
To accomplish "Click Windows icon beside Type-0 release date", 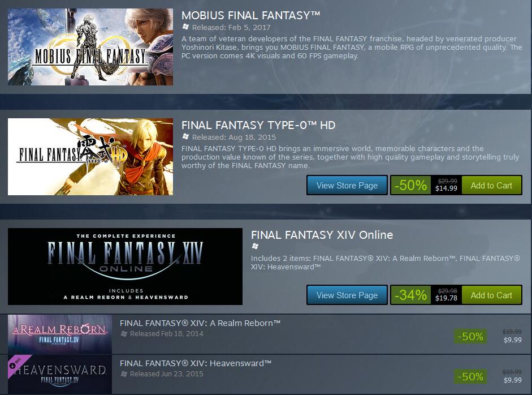I will coord(185,136).
